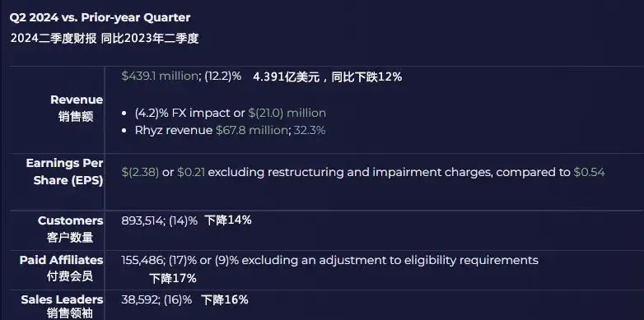
Task: Click the 155,486 paid affiliates figure
Action: 143,260
